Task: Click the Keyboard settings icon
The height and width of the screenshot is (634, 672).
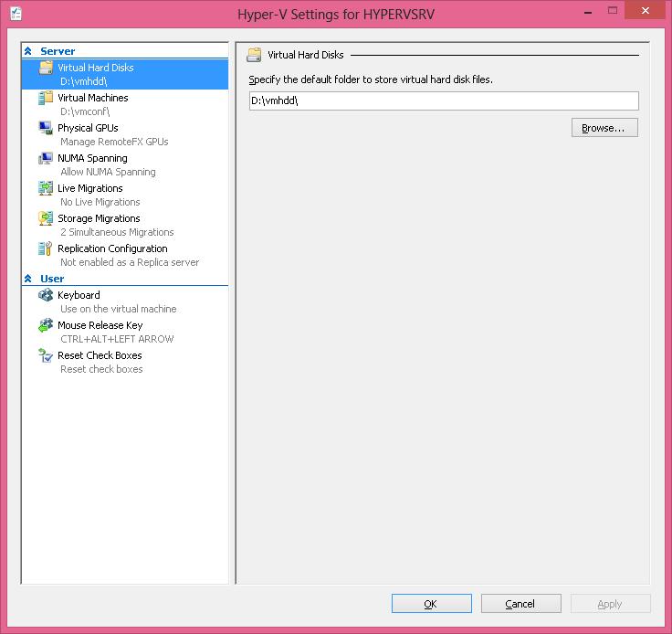Action: click(x=46, y=296)
